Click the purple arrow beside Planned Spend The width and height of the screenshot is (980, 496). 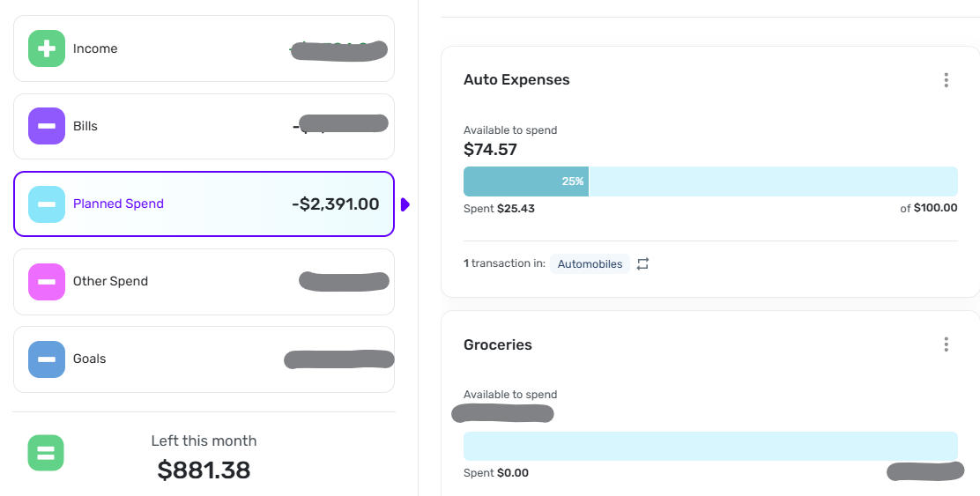point(405,204)
